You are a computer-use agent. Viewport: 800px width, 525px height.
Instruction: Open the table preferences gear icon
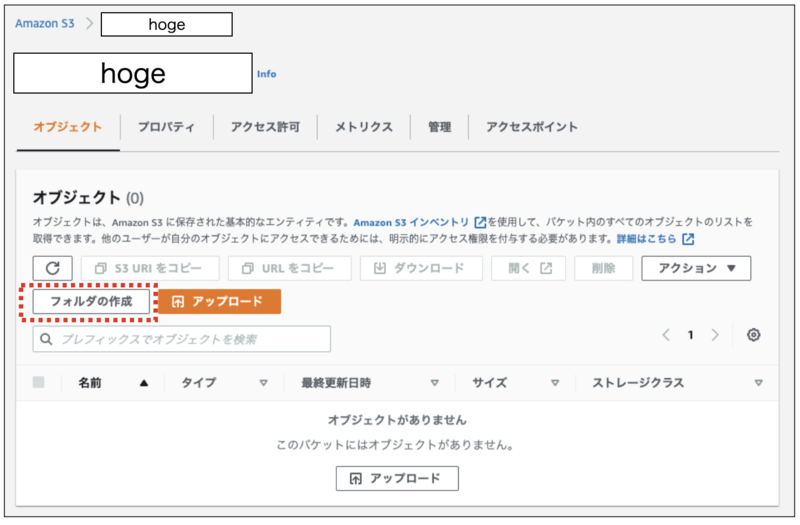(x=753, y=335)
